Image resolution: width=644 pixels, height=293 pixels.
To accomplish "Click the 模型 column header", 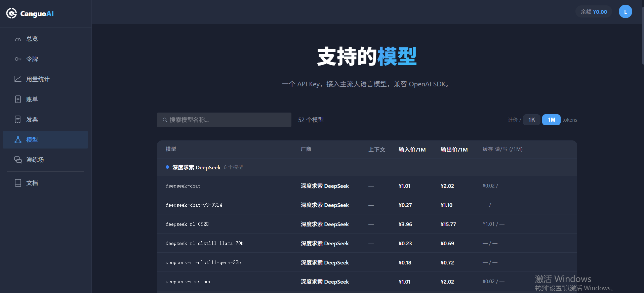I will coord(171,149).
